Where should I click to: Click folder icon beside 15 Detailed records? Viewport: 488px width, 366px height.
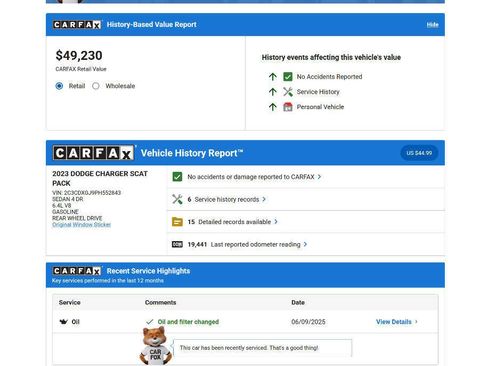(177, 222)
